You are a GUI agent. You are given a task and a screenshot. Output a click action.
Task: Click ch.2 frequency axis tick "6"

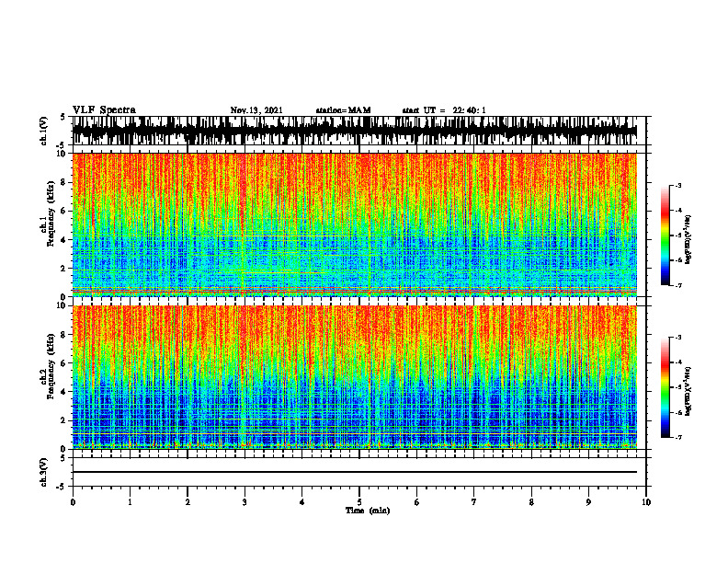[63, 363]
